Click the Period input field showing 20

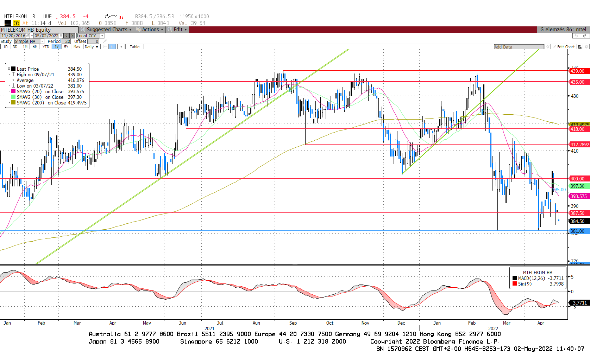tap(66, 41)
